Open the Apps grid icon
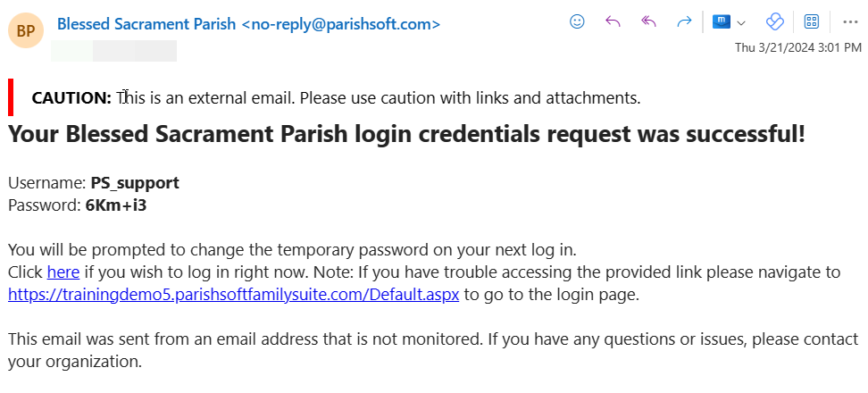This screenshot has height=393, width=868. click(x=811, y=22)
